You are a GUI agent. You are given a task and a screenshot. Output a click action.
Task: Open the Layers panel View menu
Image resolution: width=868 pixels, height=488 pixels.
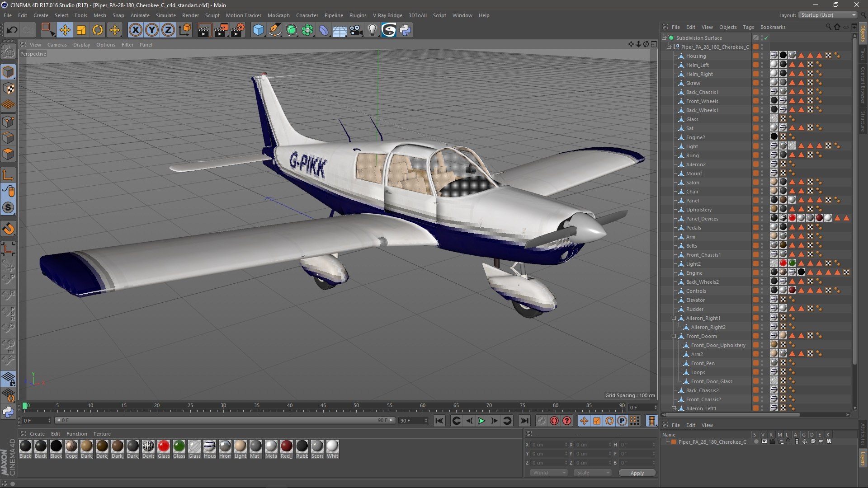(x=707, y=425)
